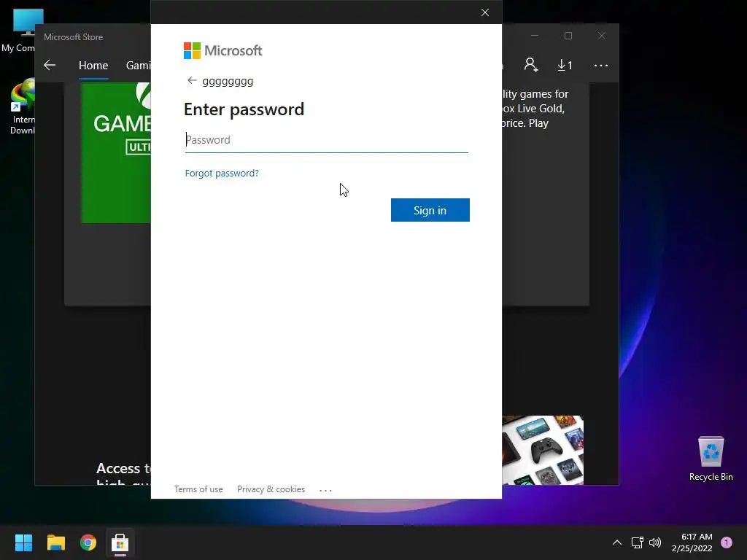
Task: Click the volume speaker icon in tray
Action: pyautogui.click(x=655, y=542)
